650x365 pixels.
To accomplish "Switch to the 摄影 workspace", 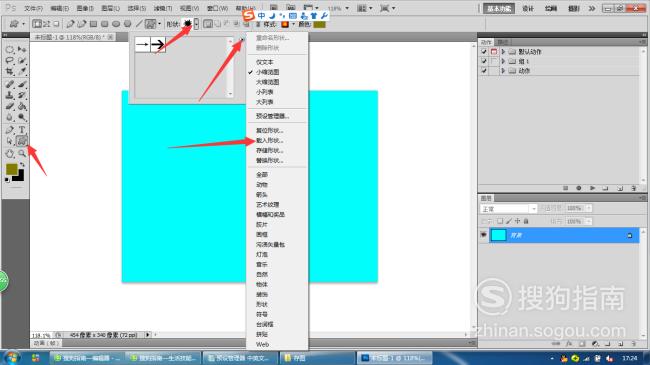I will [573, 8].
